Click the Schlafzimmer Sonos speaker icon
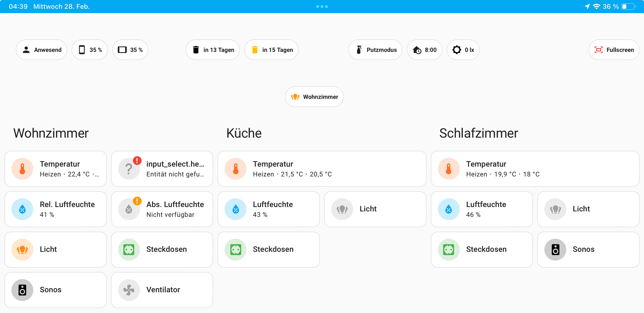This screenshot has width=644, height=313. click(555, 249)
